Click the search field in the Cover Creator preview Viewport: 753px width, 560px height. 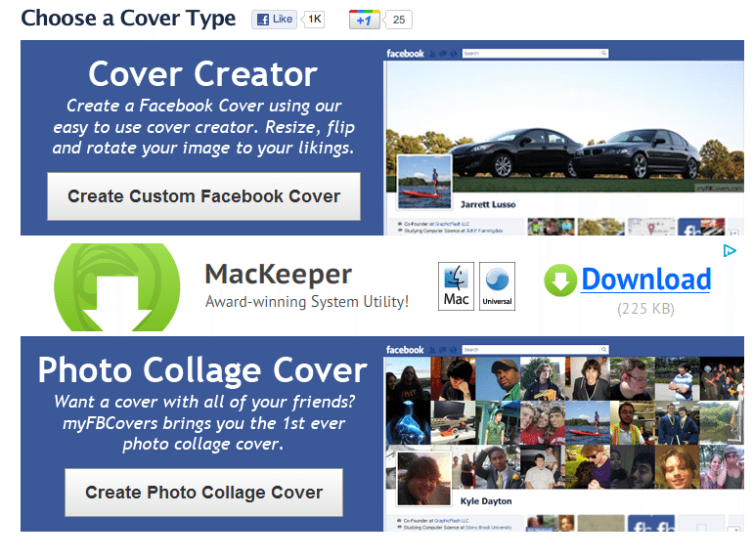click(535, 54)
